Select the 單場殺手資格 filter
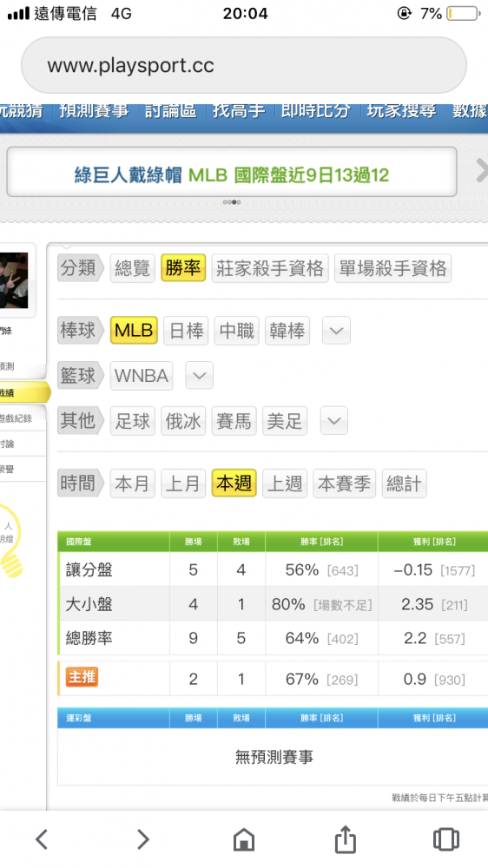Image resolution: width=488 pixels, height=868 pixels. point(392,268)
